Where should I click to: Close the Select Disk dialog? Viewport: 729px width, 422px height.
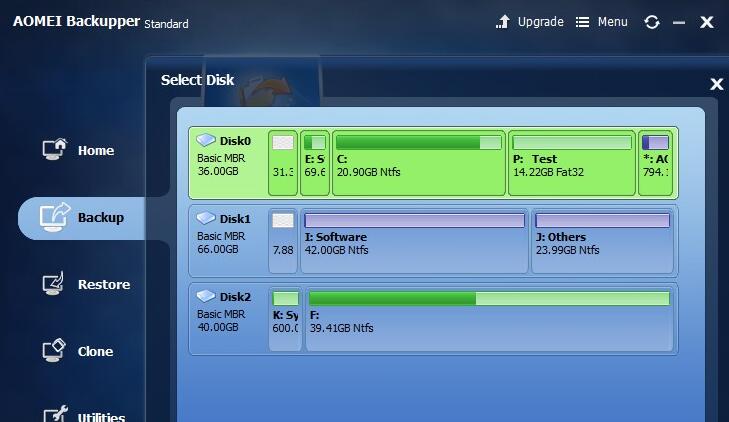pos(716,84)
